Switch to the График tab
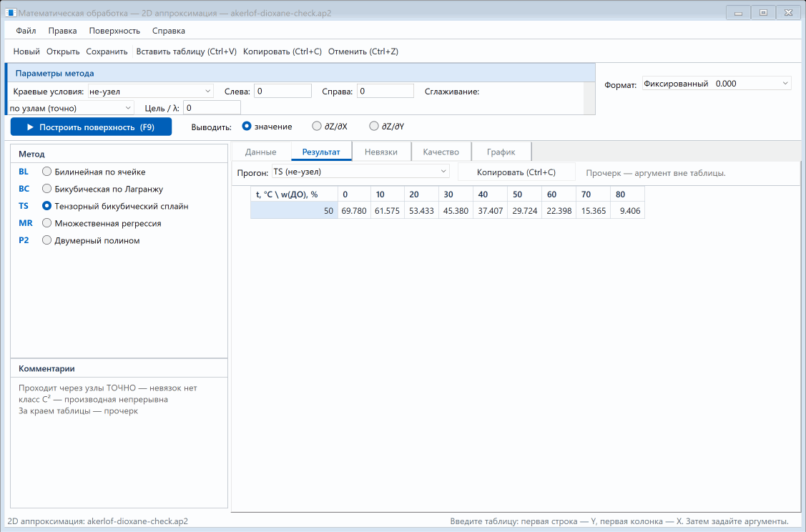The width and height of the screenshot is (806, 532). tap(501, 152)
